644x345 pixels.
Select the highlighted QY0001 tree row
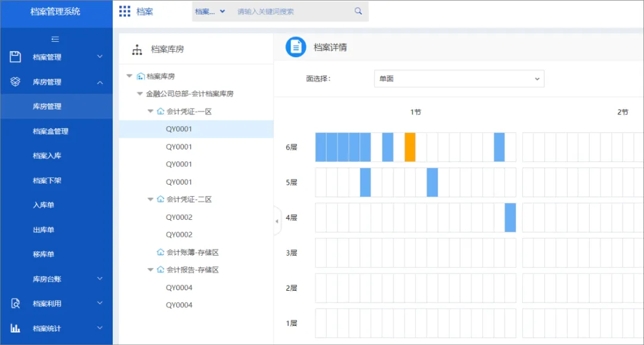196,129
